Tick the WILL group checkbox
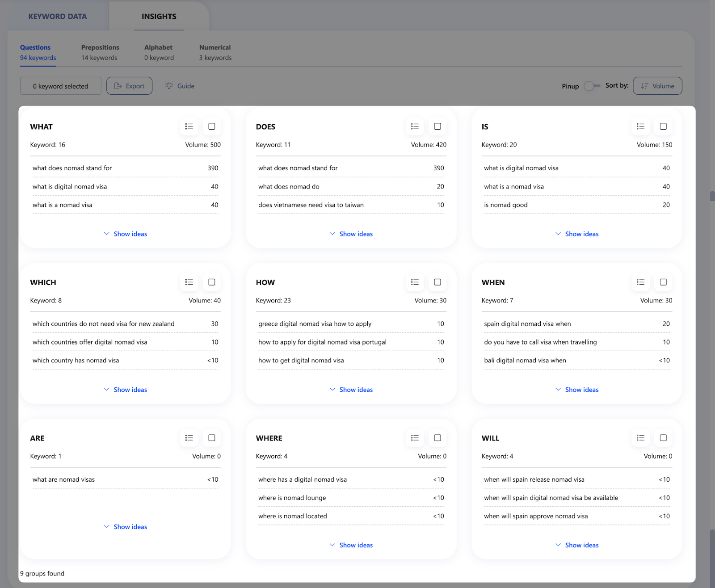The height and width of the screenshot is (588, 715). click(663, 438)
